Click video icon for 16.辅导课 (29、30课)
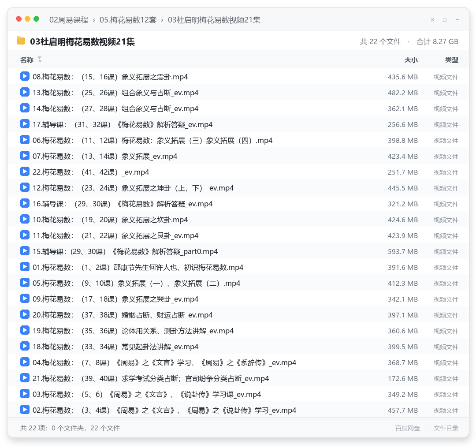476x448 pixels. pyautogui.click(x=25, y=203)
